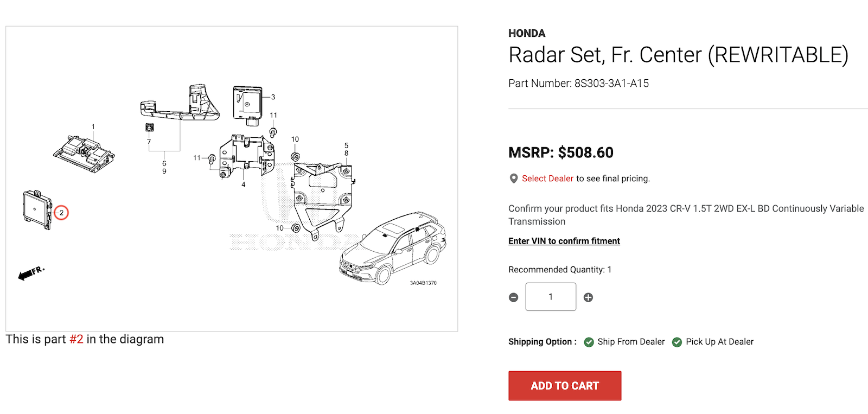Focus the quantity input field

(551, 297)
